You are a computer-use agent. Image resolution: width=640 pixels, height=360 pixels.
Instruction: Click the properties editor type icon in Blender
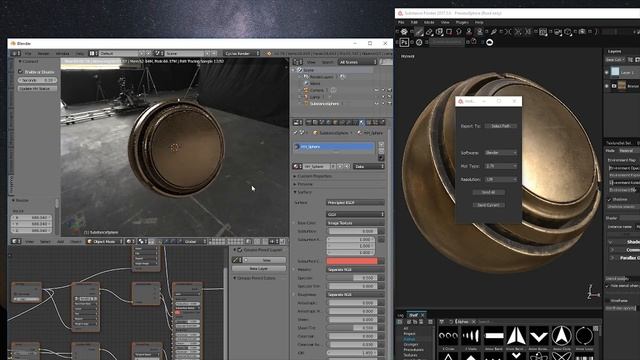click(x=297, y=122)
